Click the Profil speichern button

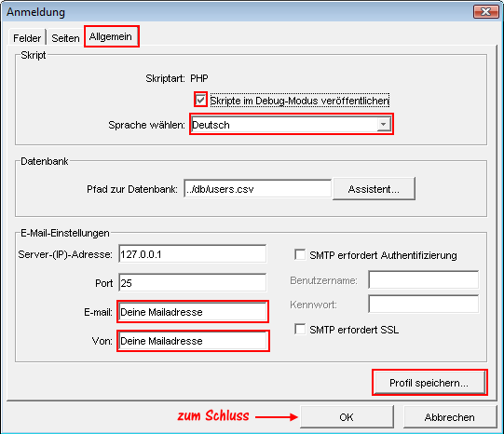[x=429, y=382]
